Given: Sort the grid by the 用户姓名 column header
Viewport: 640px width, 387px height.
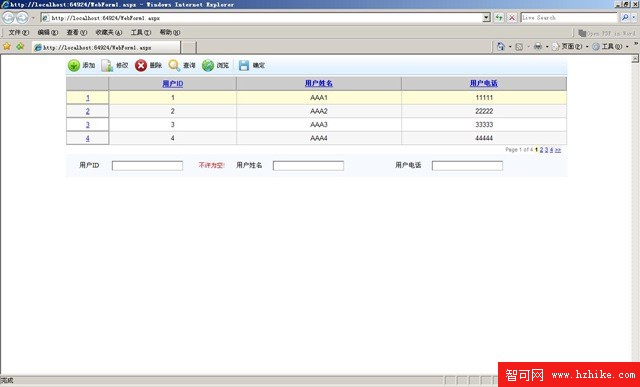Looking at the screenshot, I should tap(319, 83).
